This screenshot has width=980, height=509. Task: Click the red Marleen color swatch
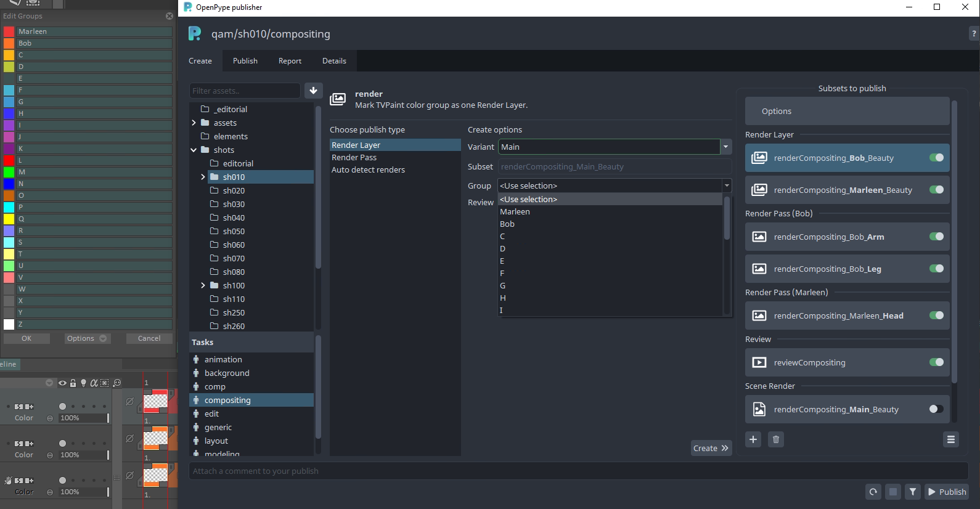[9, 31]
